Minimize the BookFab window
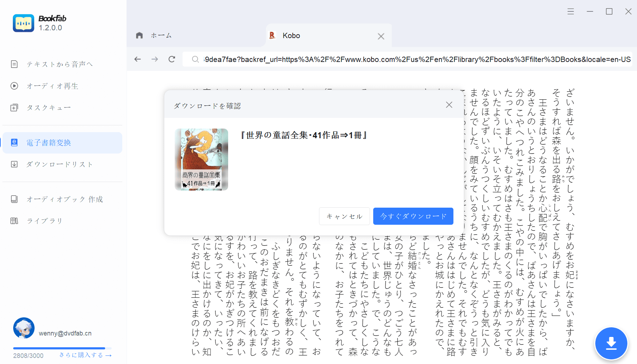 coord(590,11)
